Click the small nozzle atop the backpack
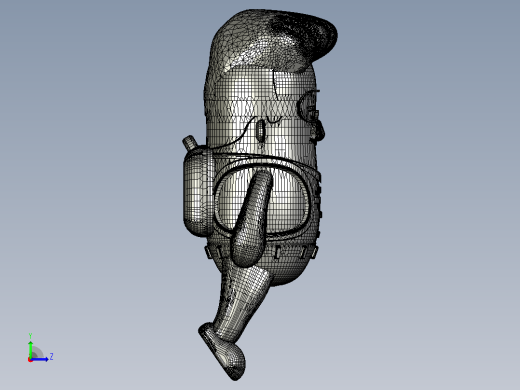520x390 pixels. 190,143
